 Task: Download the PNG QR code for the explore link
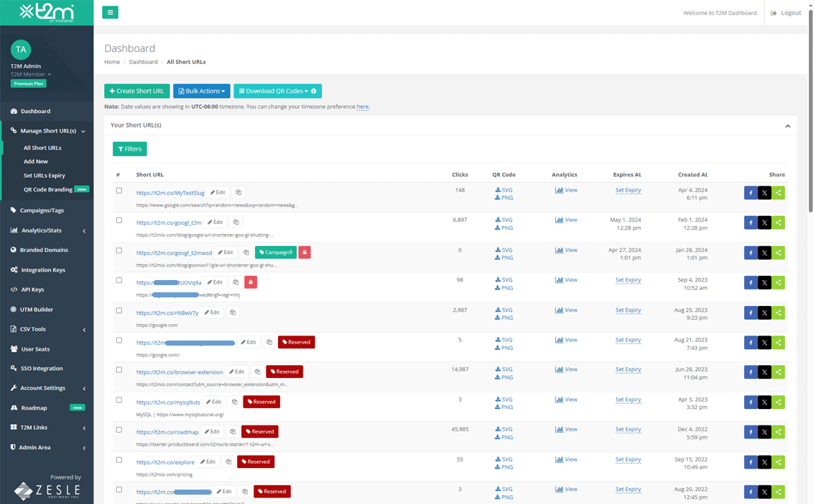point(504,467)
